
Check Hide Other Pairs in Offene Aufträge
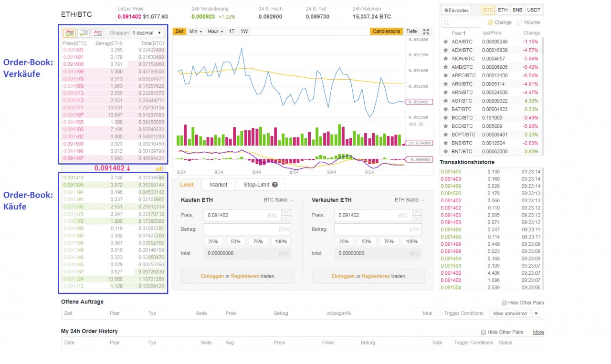(504, 303)
